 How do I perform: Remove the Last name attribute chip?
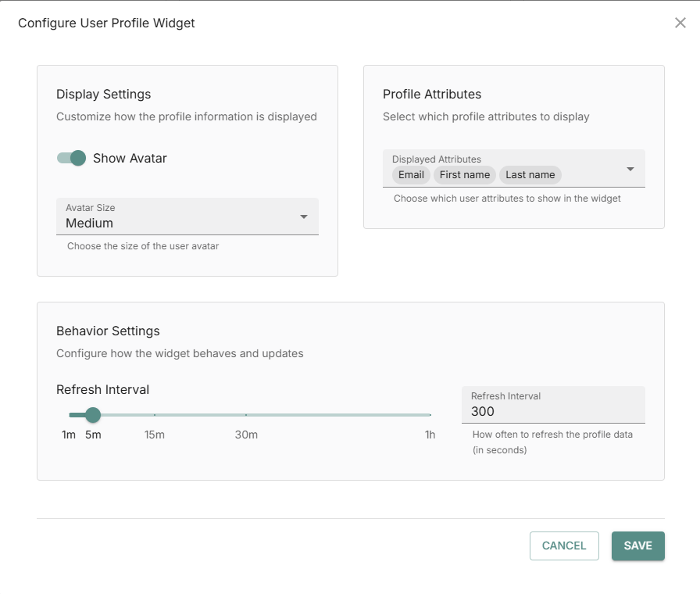tap(530, 174)
